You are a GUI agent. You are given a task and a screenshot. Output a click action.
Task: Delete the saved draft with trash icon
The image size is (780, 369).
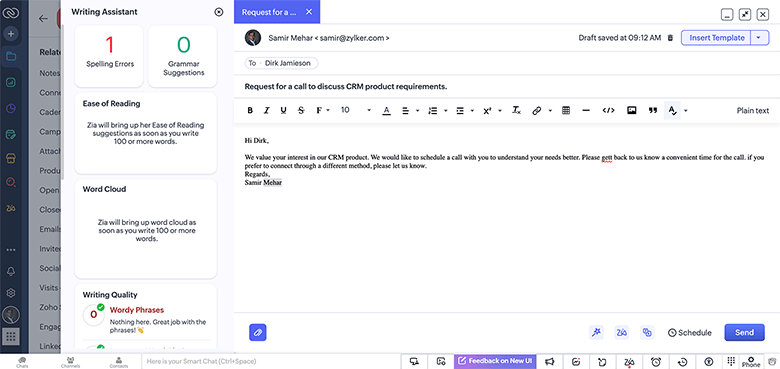[670, 38]
